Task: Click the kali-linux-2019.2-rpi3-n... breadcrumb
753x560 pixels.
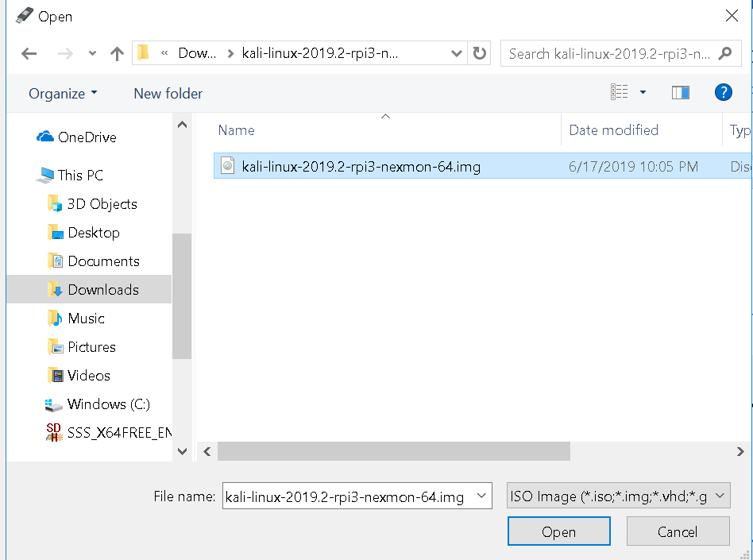Action: [320, 53]
